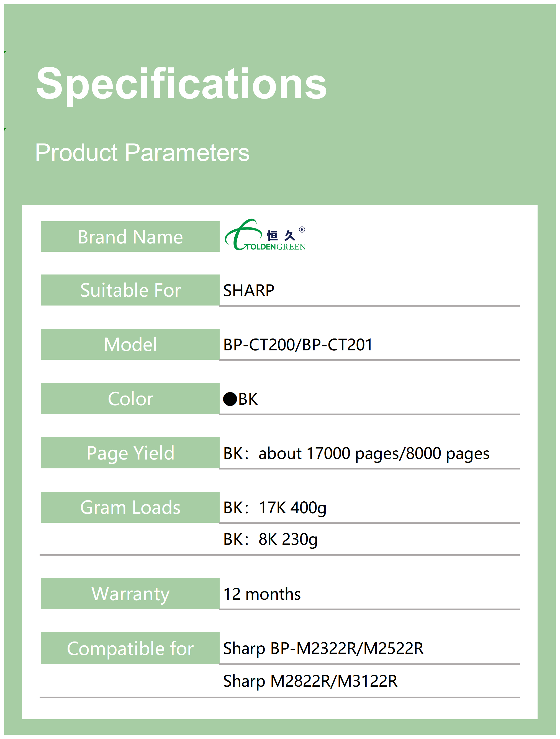The height and width of the screenshot is (739, 560).
Task: Click the BP-CT200/BP-CT201 model number
Action: (x=298, y=345)
